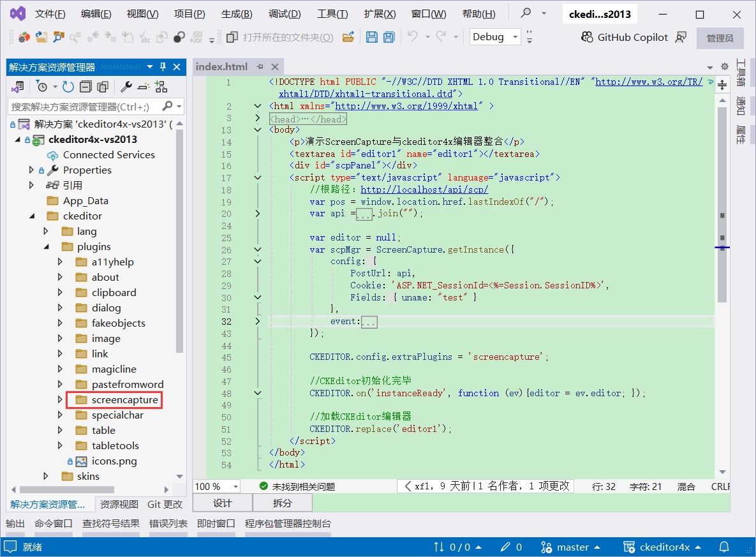
Task: Click the notifications bell in the status bar
Action: (724, 547)
